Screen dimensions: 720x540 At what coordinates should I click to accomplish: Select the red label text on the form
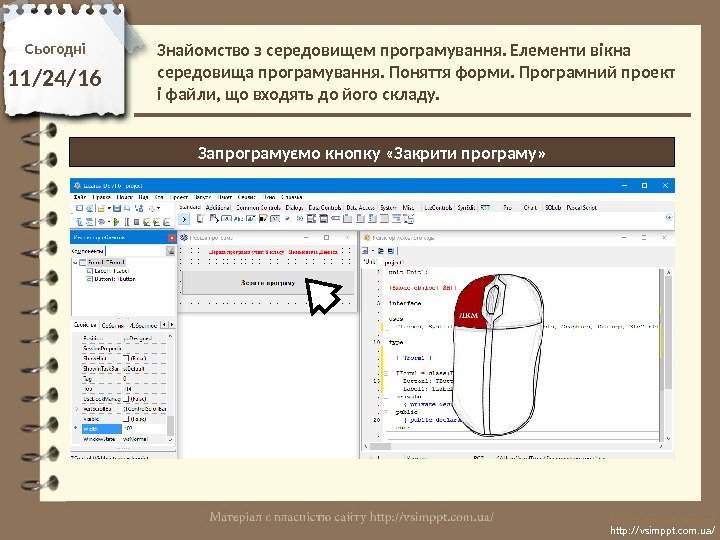tap(273, 252)
